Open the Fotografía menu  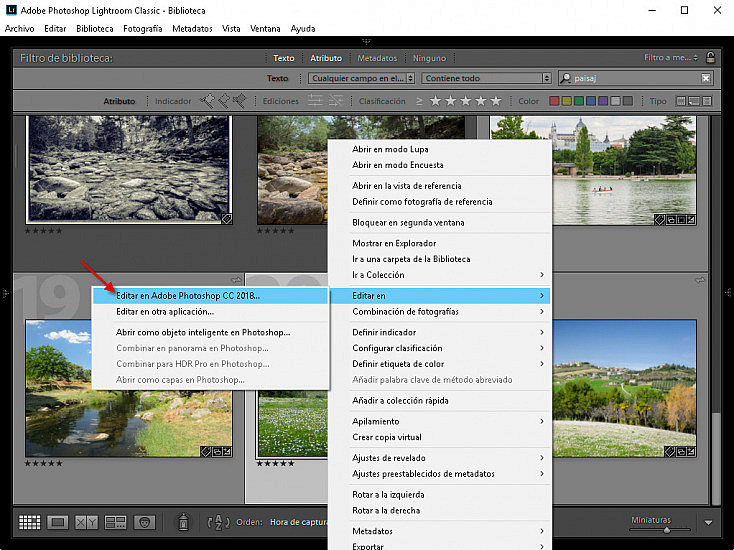(x=142, y=29)
